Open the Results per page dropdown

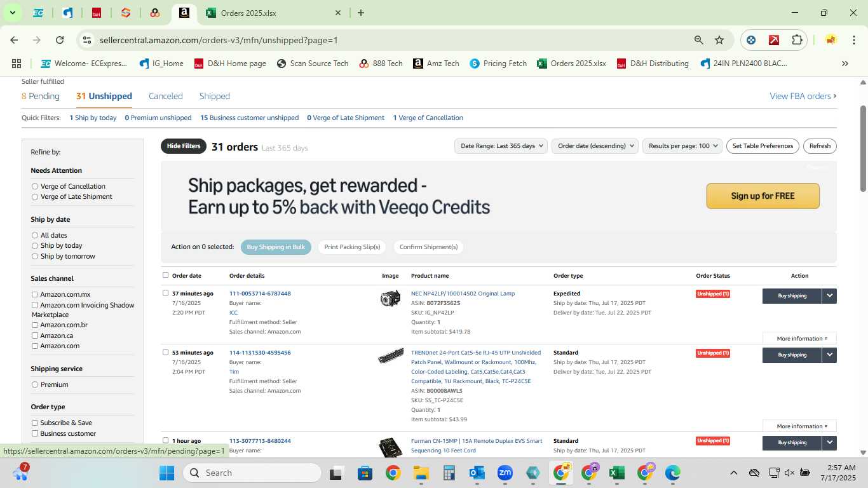[683, 146]
